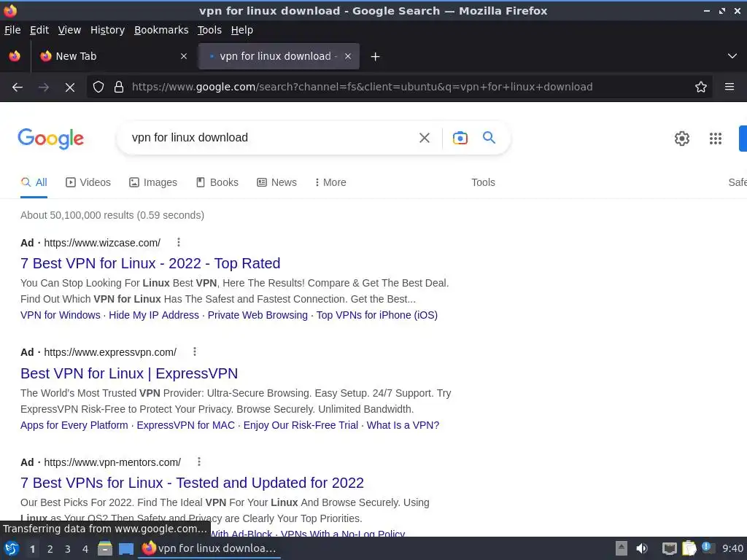Open options for the expressvpn ad

coord(194,352)
